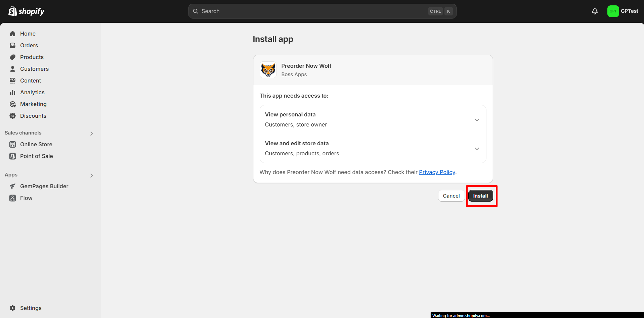Viewport: 644px width, 318px height.
Task: Expand View personal data permissions
Action: pyautogui.click(x=477, y=120)
